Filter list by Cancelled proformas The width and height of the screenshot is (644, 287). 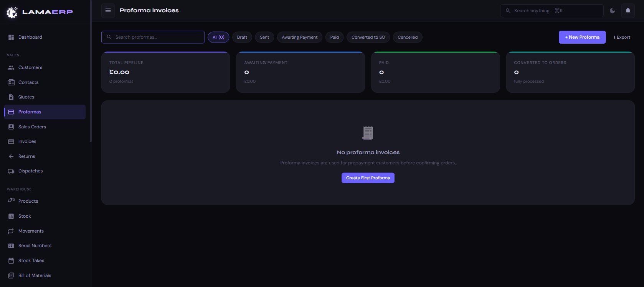pos(407,37)
